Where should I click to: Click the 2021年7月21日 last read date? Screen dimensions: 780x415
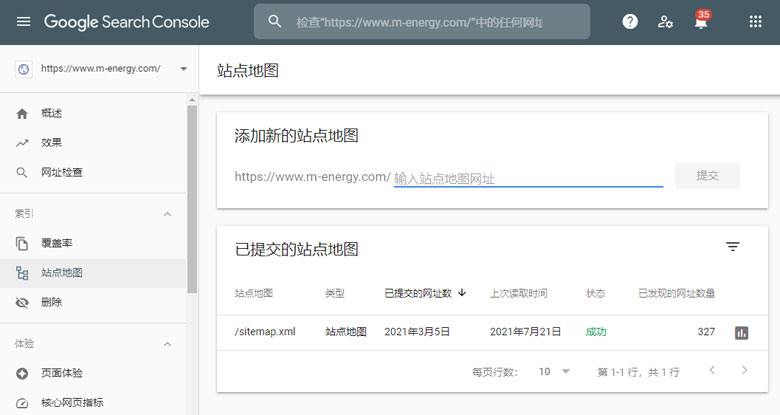click(x=525, y=332)
